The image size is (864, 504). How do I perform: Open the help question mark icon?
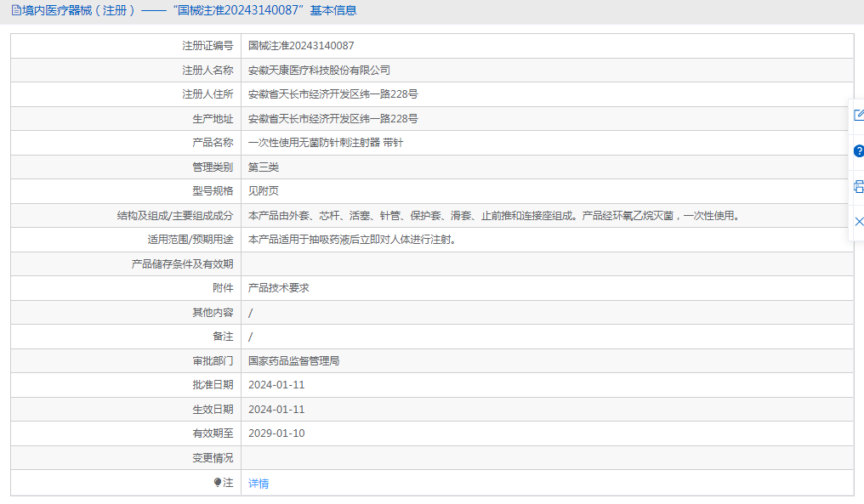coord(859,151)
